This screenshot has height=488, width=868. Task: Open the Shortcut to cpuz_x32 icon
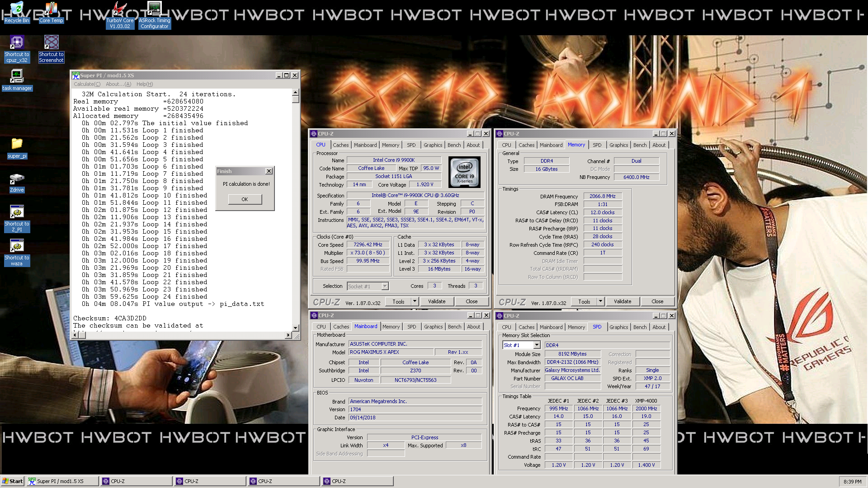(17, 49)
